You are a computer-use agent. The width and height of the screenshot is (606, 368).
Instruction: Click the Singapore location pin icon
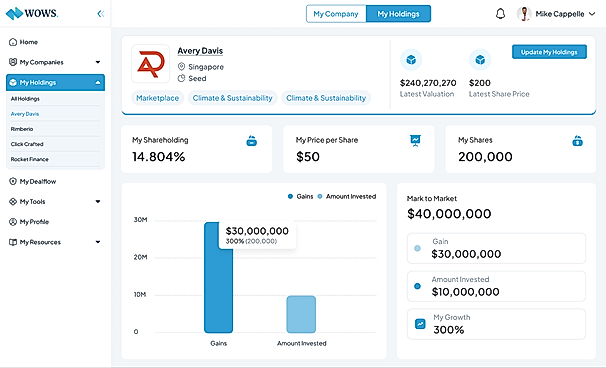(x=181, y=66)
